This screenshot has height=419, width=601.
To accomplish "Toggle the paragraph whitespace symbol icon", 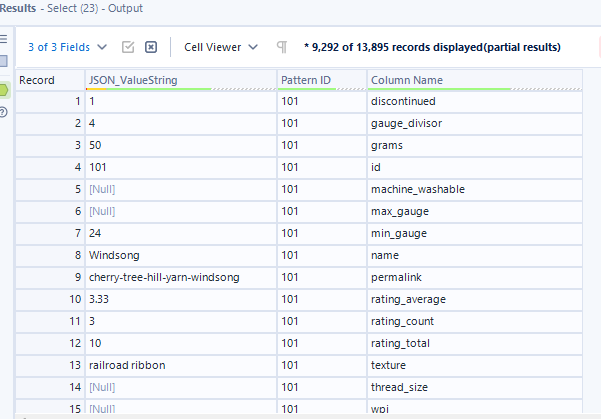I will (283, 47).
